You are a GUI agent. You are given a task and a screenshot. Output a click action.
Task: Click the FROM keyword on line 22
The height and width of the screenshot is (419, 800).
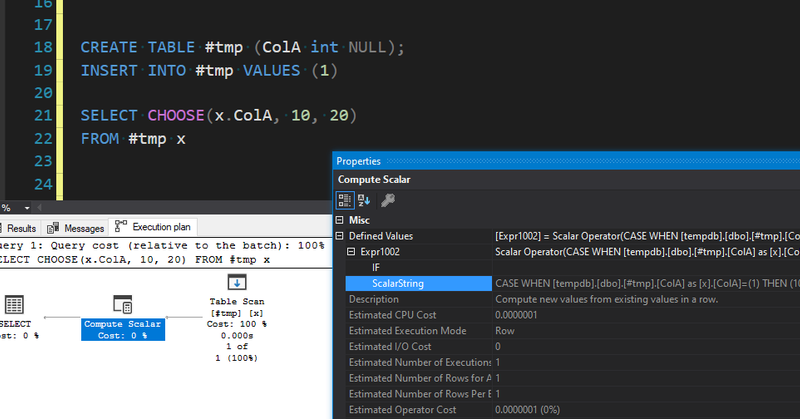point(99,138)
